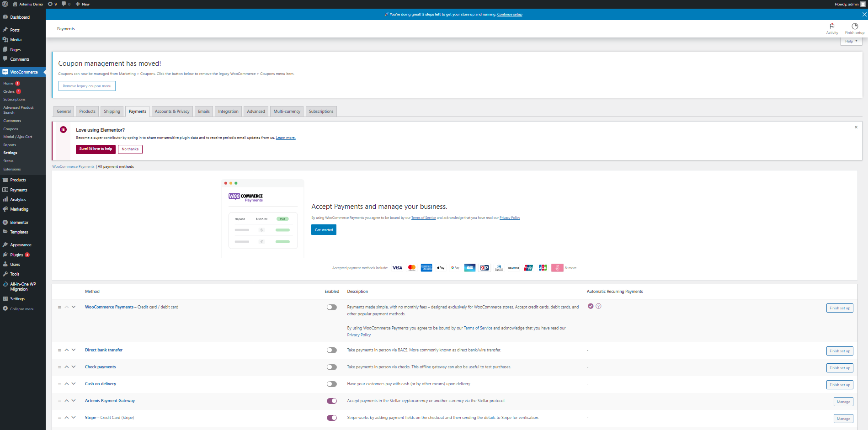868x430 pixels.
Task: Move Direct bank transfer up
Action: coord(67,350)
